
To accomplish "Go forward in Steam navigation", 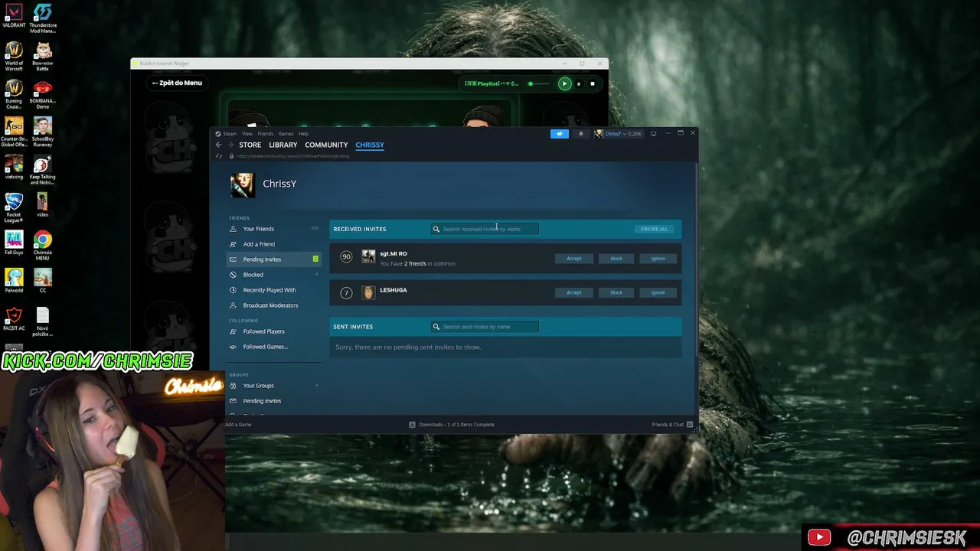I will coord(230,145).
